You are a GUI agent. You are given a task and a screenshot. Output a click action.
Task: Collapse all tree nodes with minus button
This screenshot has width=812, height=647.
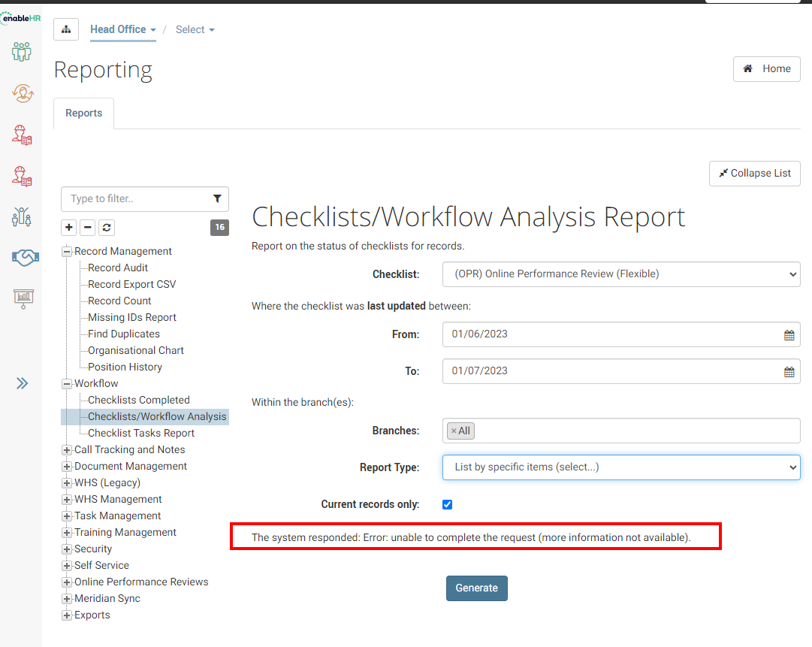[88, 228]
